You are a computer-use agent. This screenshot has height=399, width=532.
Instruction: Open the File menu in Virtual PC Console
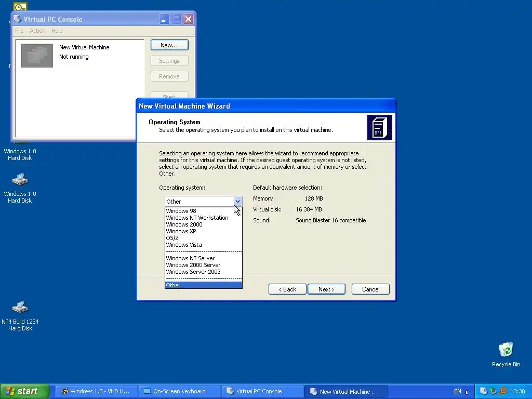click(x=19, y=31)
